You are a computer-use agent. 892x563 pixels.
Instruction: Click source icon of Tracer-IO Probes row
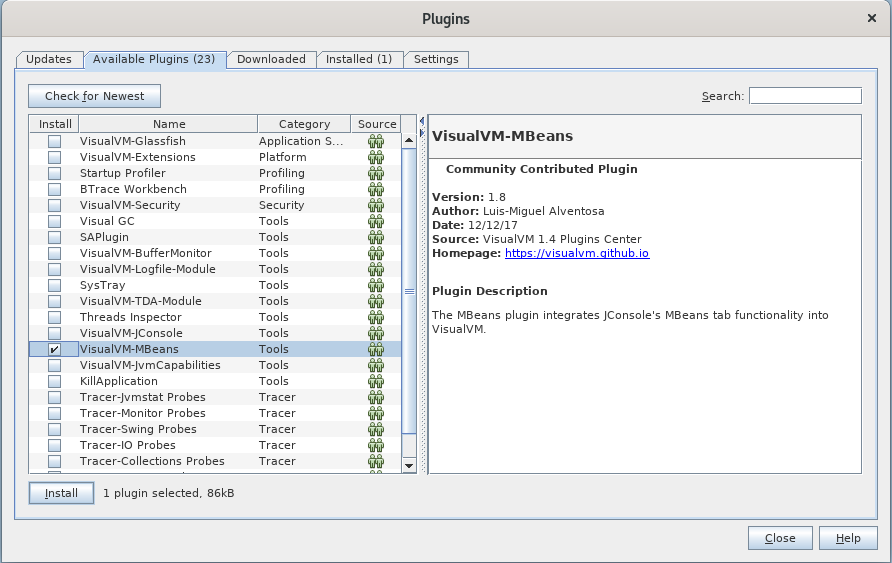point(376,445)
